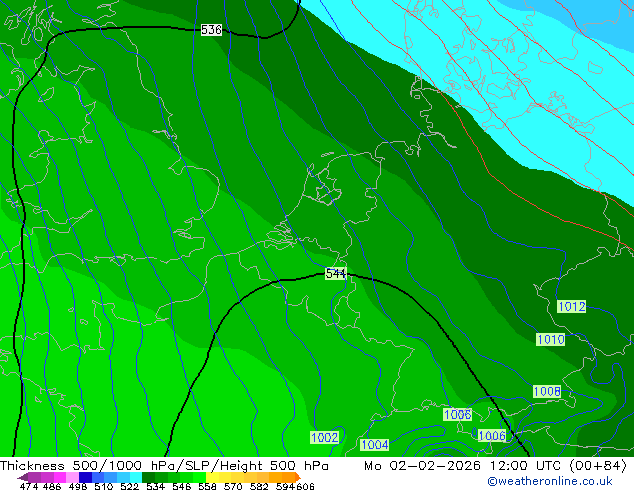634x490 pixels.
Task: Click the 546 legend value
Action: pyautogui.click(x=182, y=486)
